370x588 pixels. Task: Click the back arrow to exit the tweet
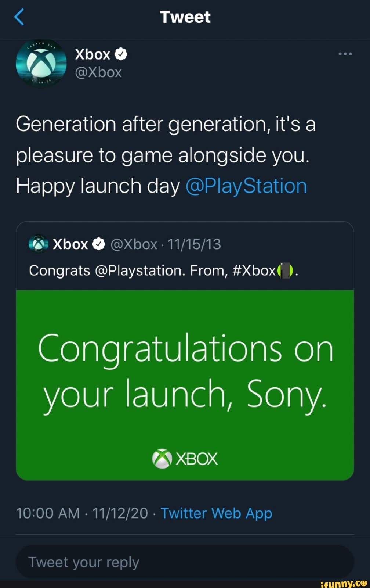pyautogui.click(x=19, y=17)
